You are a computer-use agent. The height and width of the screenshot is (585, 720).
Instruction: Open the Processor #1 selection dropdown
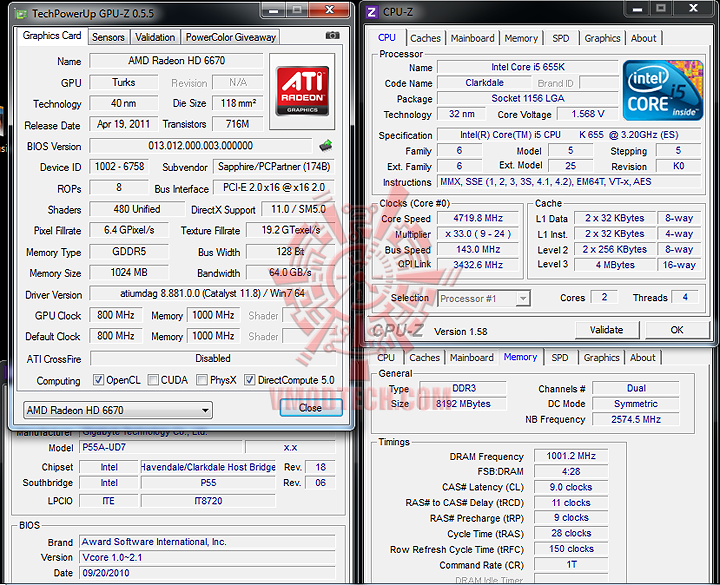pyautogui.click(x=484, y=298)
